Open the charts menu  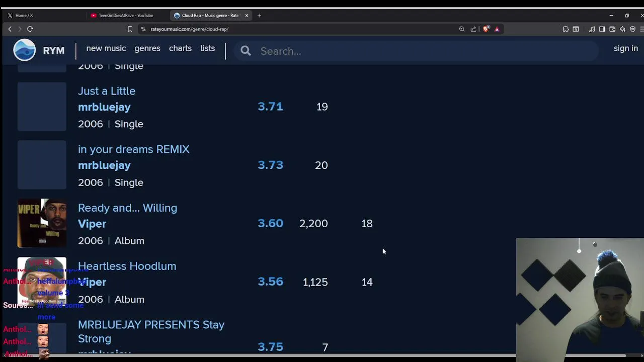pos(180,48)
